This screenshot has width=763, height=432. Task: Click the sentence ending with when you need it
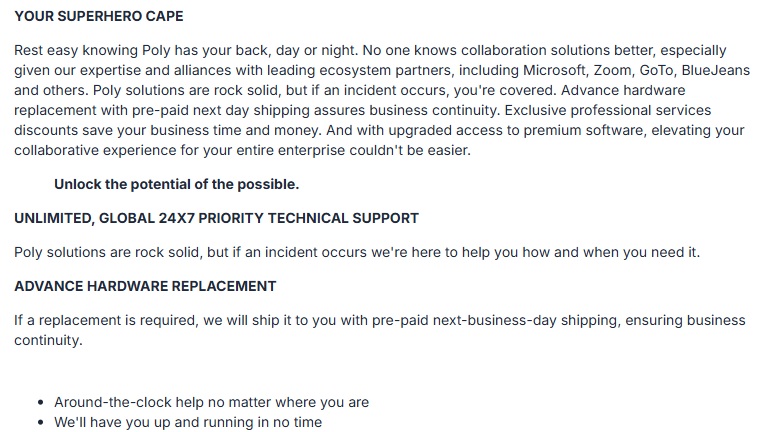[357, 252]
